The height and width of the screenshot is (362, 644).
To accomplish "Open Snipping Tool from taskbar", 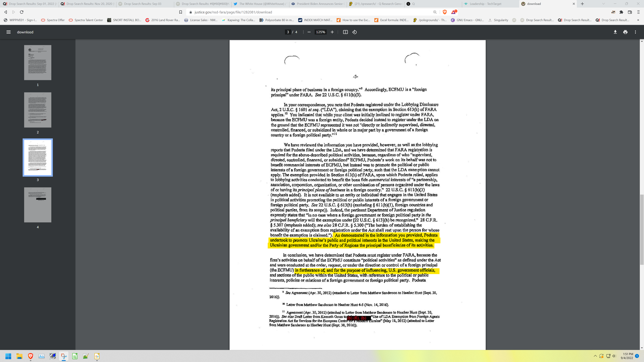I will tap(64, 356).
